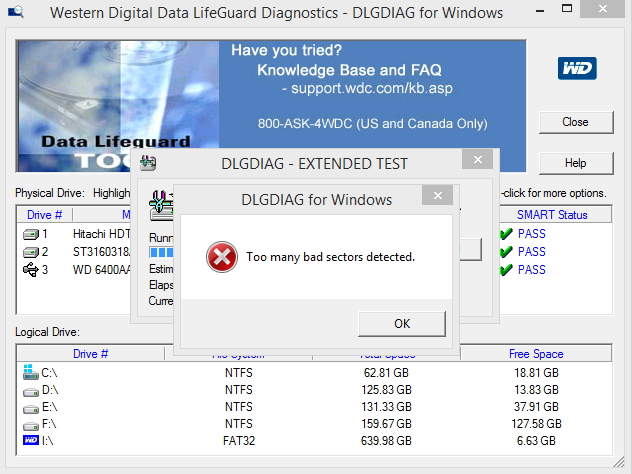Screen dimensions: 632x474
Task: Open Help in the main window
Action: point(576,163)
